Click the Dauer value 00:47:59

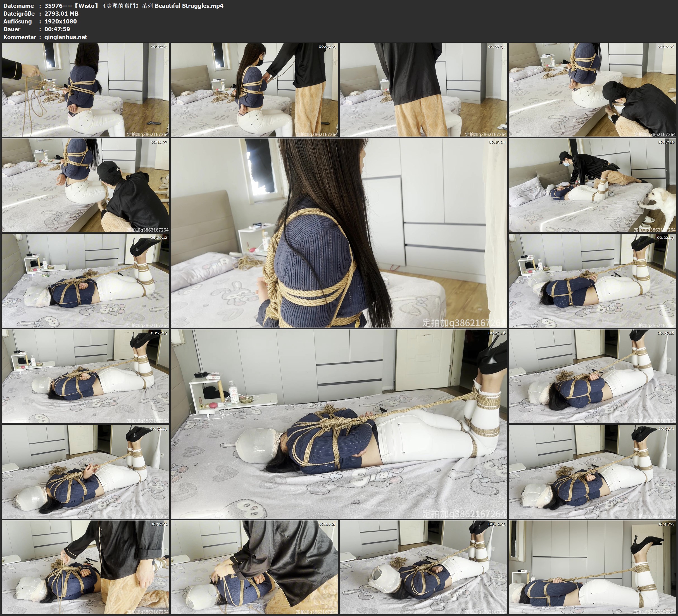tap(57, 29)
